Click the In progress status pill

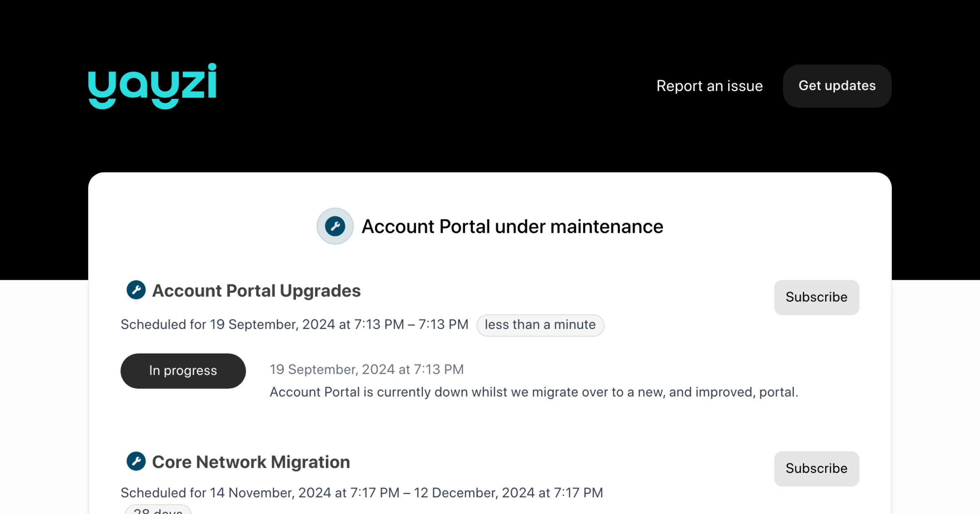183,371
